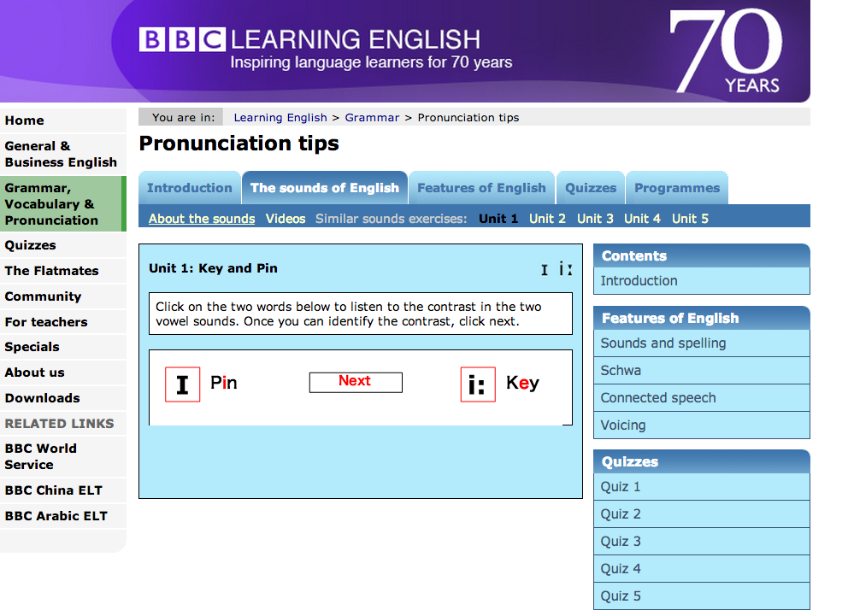Image resolution: width=854 pixels, height=616 pixels.
Task: Visit BBC China ELT link
Action: click(x=63, y=491)
